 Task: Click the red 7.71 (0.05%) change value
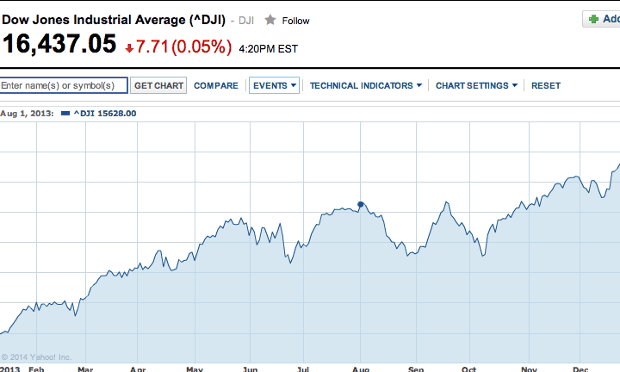point(183,47)
